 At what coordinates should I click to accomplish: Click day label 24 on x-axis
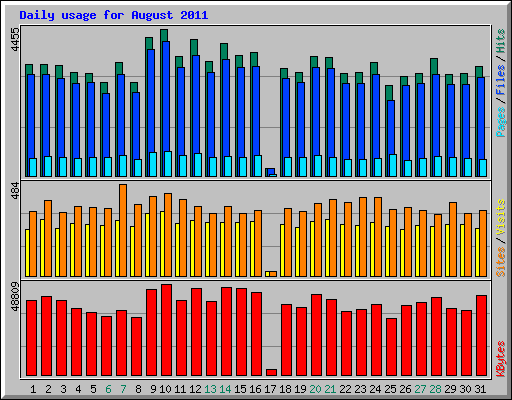375,389
